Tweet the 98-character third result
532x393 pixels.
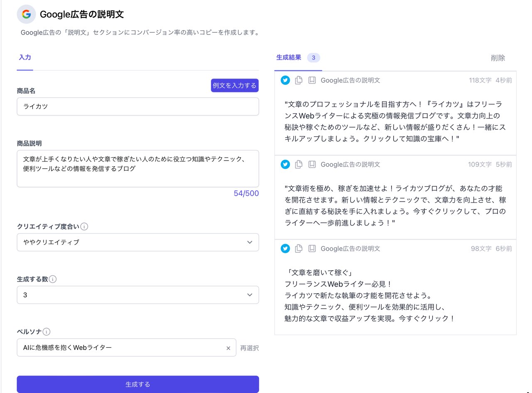tap(285, 248)
